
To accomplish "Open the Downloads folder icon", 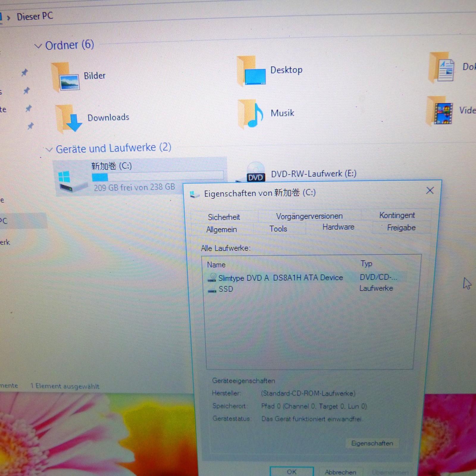I will [69, 118].
